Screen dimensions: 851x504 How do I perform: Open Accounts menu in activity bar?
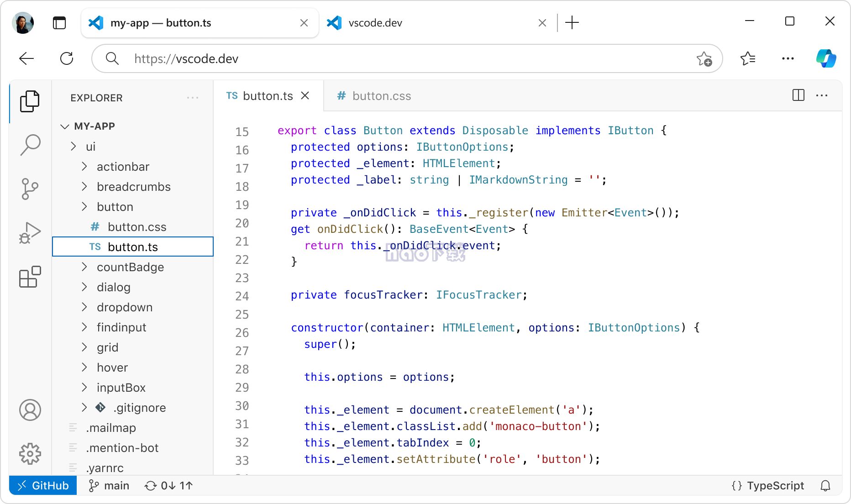pos(30,410)
